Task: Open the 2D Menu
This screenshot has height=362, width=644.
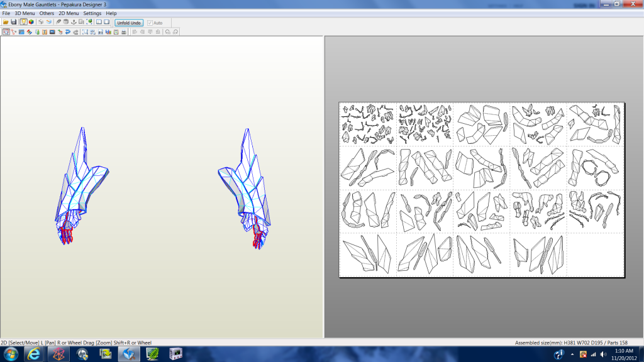Action: (x=69, y=13)
